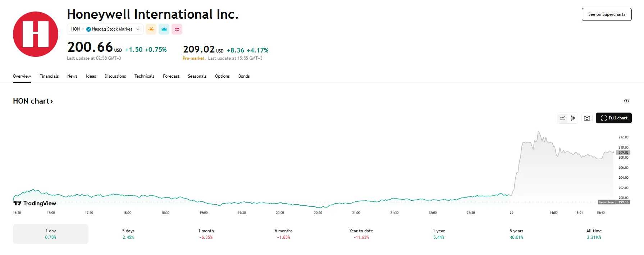Open the Discussions tab
This screenshot has height=255, width=644.
tap(115, 76)
